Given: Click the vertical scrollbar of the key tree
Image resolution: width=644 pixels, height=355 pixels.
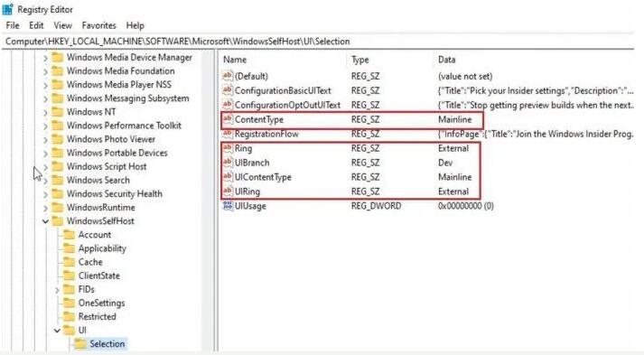Looking at the screenshot, I should [208, 201].
